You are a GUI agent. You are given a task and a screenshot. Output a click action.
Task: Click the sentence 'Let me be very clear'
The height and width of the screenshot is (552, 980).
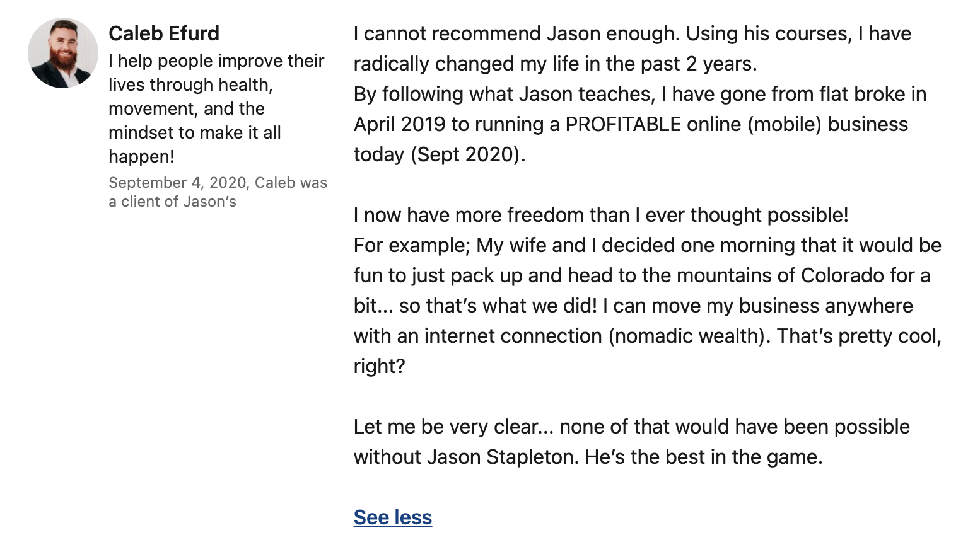pyautogui.click(x=454, y=427)
